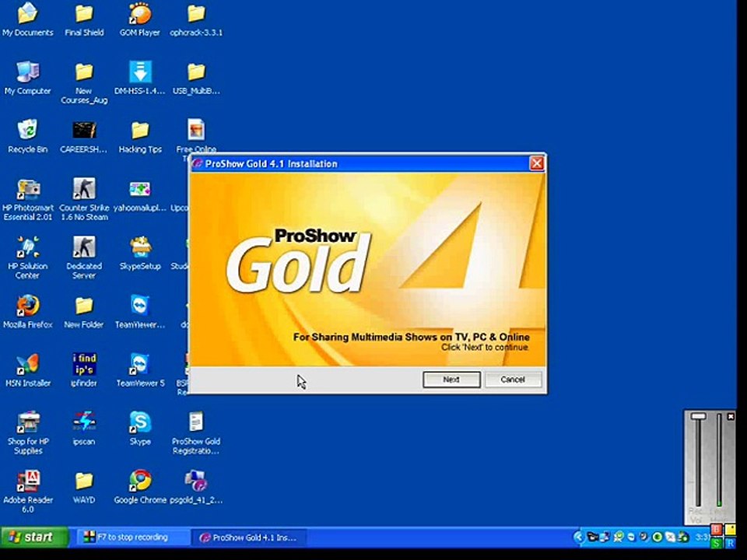Select the My Computer icon
Image resolution: width=747 pixels, height=560 pixels.
(x=28, y=78)
